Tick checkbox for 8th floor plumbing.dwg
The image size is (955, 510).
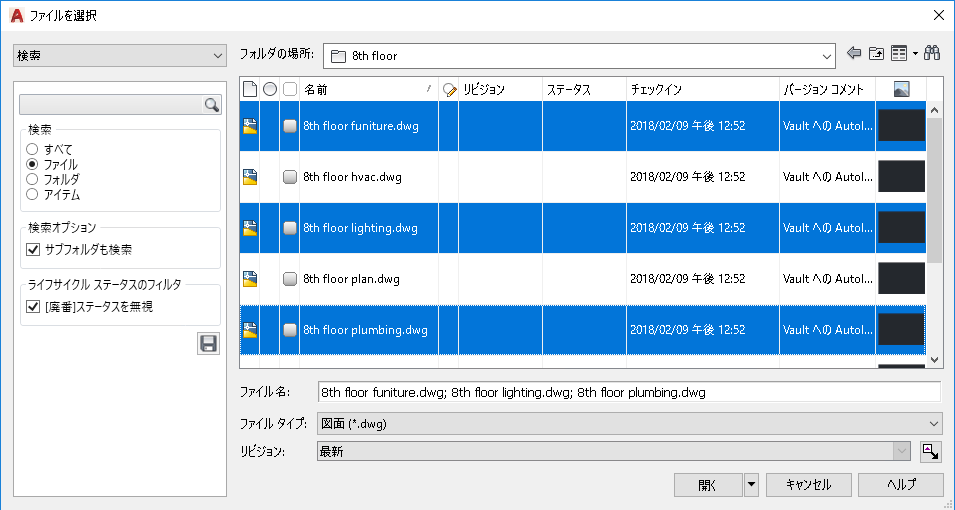point(290,330)
